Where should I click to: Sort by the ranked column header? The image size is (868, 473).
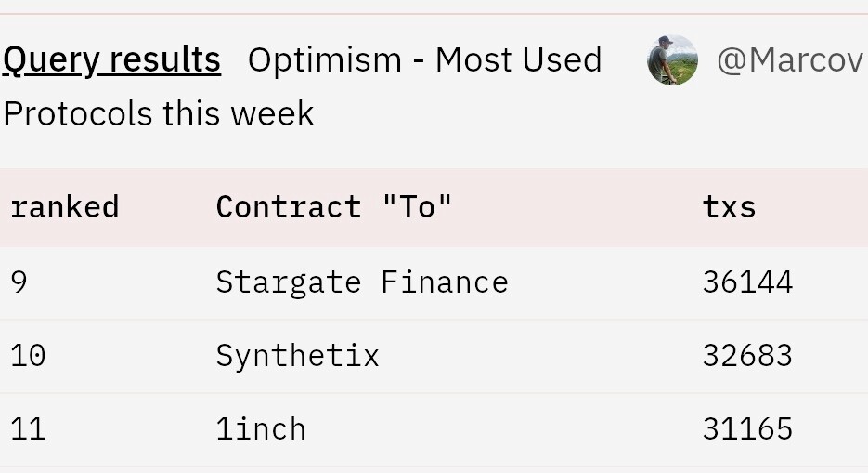[x=65, y=207]
